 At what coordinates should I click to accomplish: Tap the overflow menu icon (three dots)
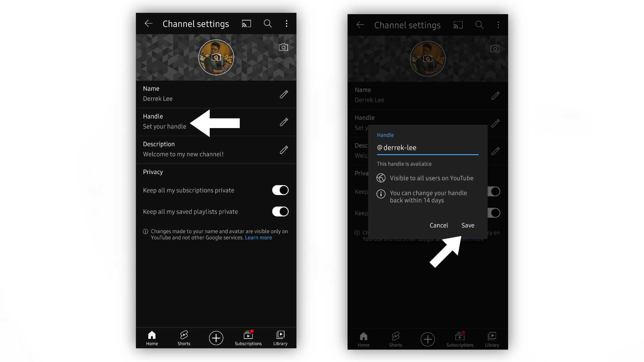[x=286, y=23]
